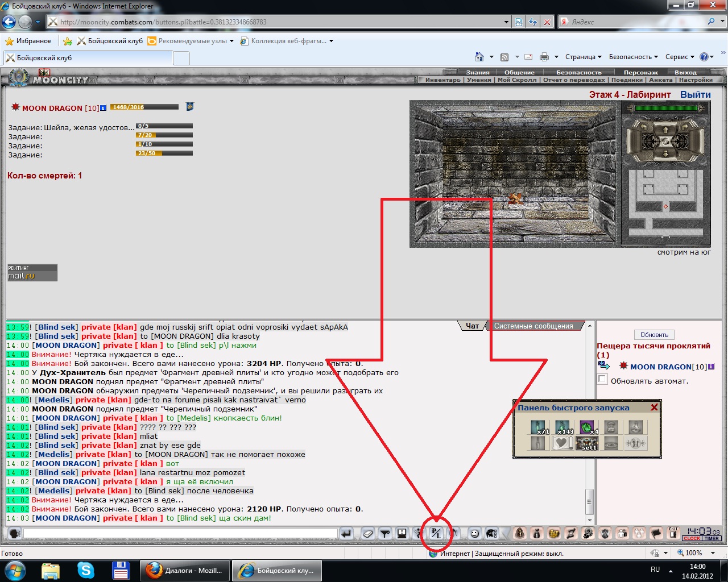
Task: Expand the Страница dropdown menu
Action: (584, 57)
